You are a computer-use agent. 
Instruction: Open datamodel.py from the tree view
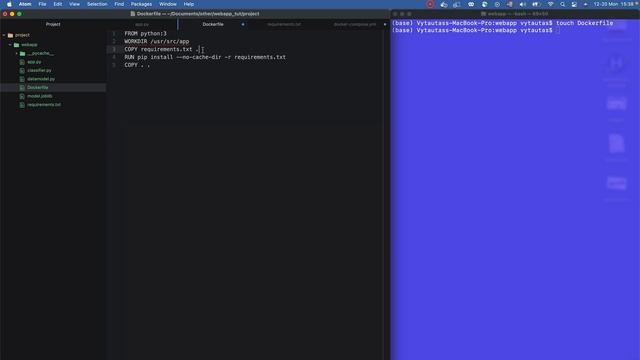(x=41, y=79)
